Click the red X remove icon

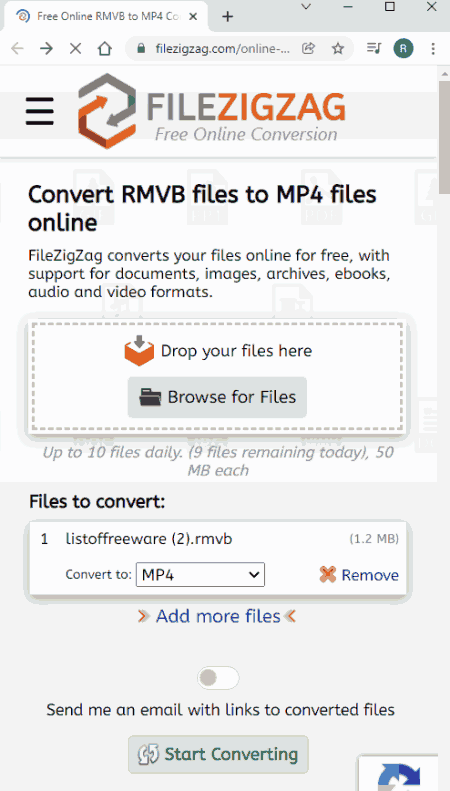click(328, 574)
